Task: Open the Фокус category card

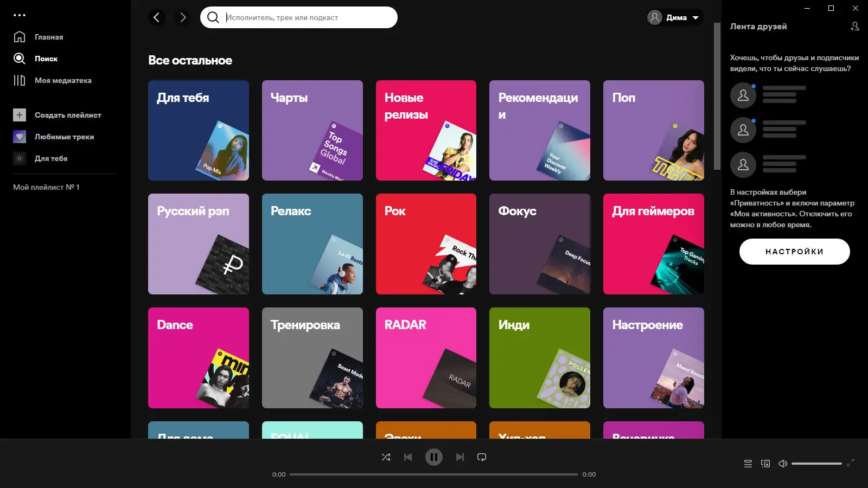Action: click(x=540, y=244)
